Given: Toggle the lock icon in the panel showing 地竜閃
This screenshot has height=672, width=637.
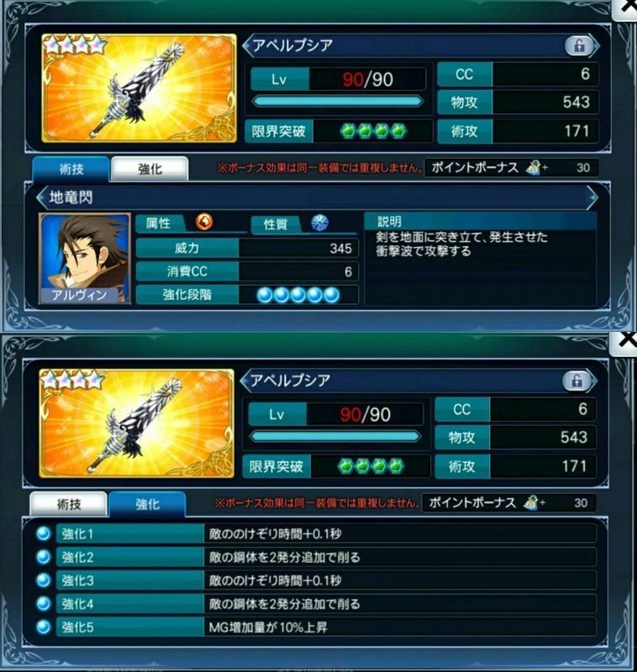Looking at the screenshot, I should tap(579, 45).
